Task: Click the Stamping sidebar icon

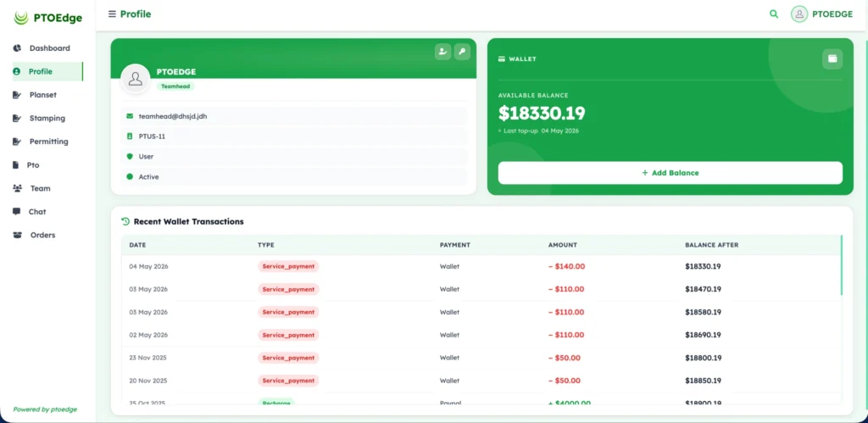Action: coord(17,118)
